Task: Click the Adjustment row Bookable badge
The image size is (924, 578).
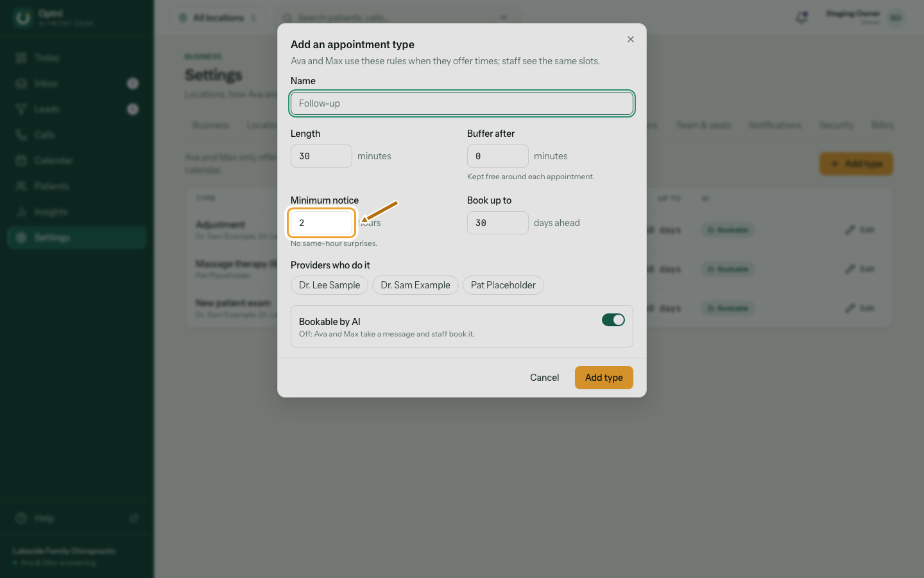Action: [x=728, y=230]
